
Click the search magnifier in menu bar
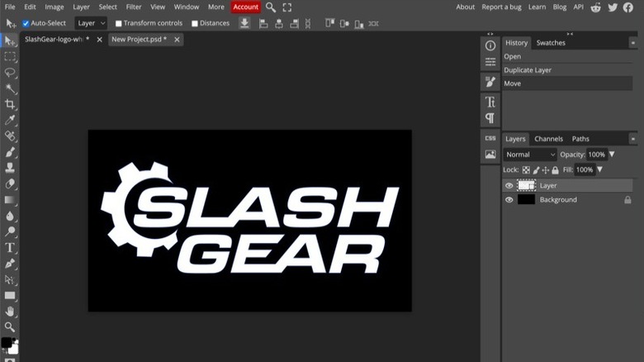tap(271, 7)
